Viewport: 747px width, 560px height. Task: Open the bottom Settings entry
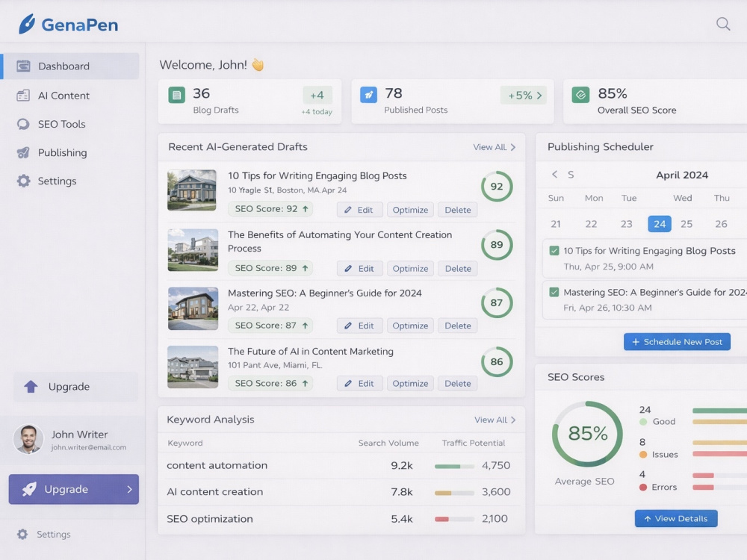(44, 535)
